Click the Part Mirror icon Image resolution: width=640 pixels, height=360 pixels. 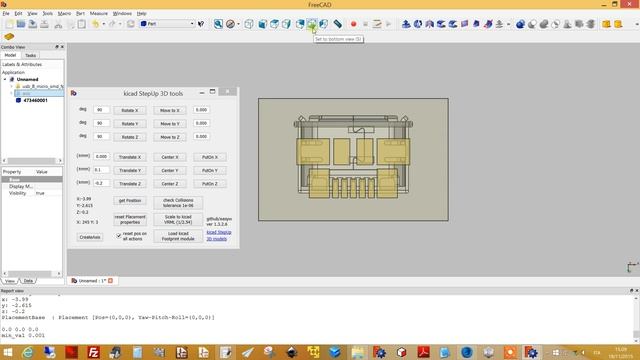pos(429,24)
